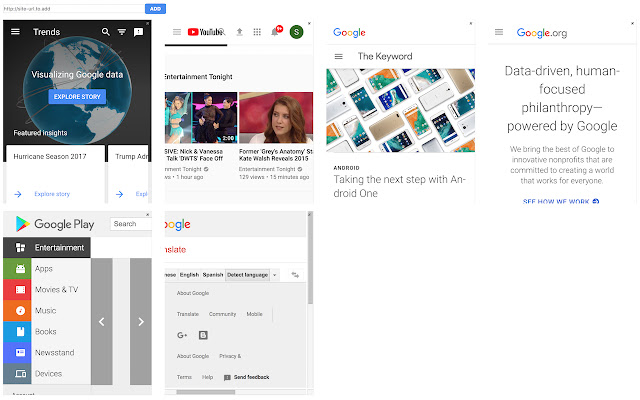This screenshot has width=640, height=400.
Task: Click the Blogger icon
Action: (203, 335)
